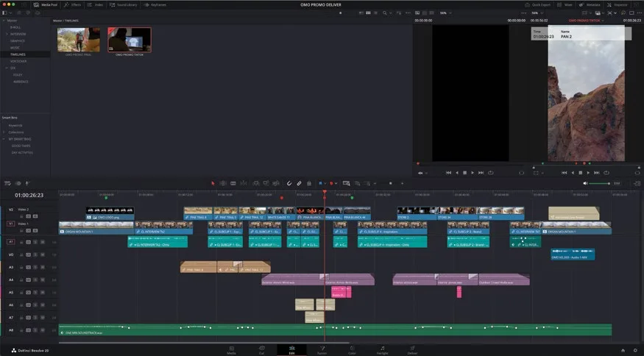Switch media pool to thumbnail view

[x=368, y=13]
